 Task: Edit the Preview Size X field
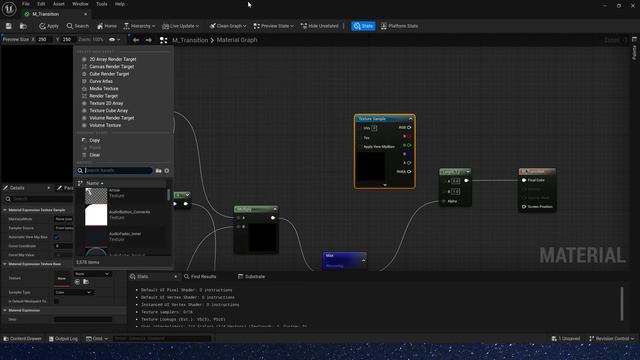coord(44,40)
